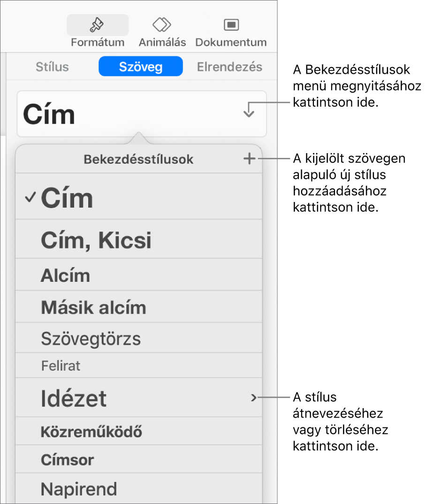
Task: Click the Dokumentum toolbar icon
Action: point(231,25)
